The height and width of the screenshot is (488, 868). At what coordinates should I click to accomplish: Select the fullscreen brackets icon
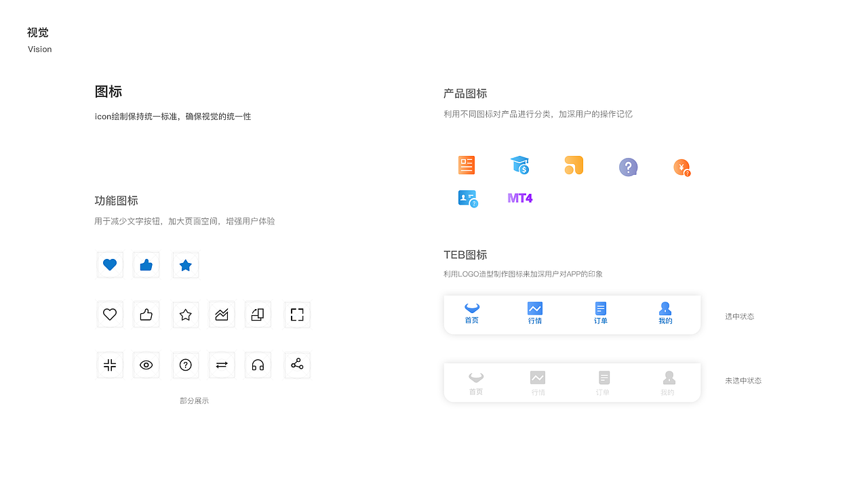(x=297, y=314)
